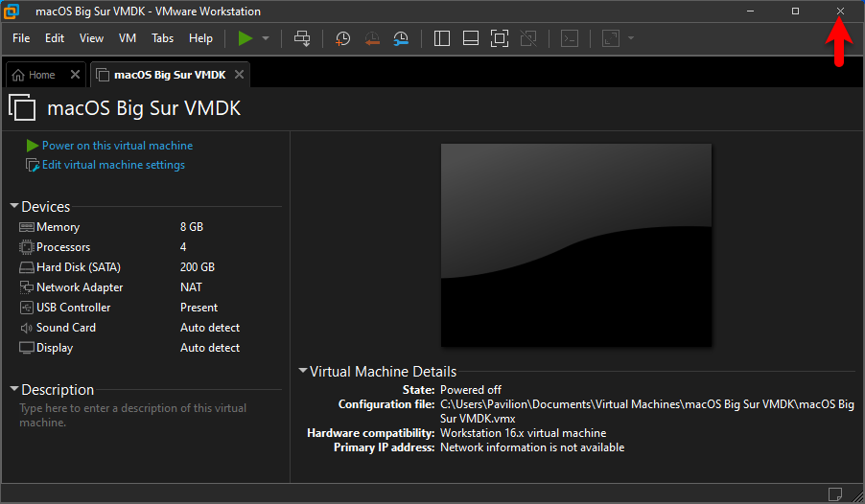Click the Display monitor icon

(x=27, y=348)
